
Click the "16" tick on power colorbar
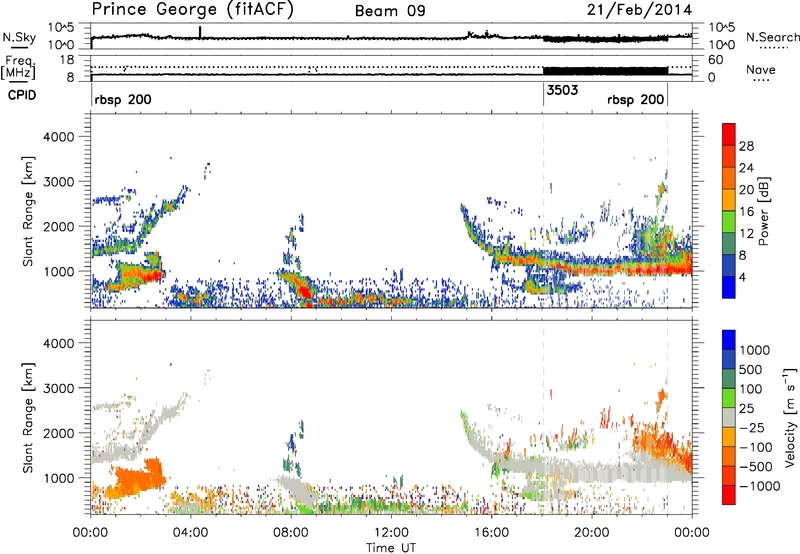pos(746,212)
